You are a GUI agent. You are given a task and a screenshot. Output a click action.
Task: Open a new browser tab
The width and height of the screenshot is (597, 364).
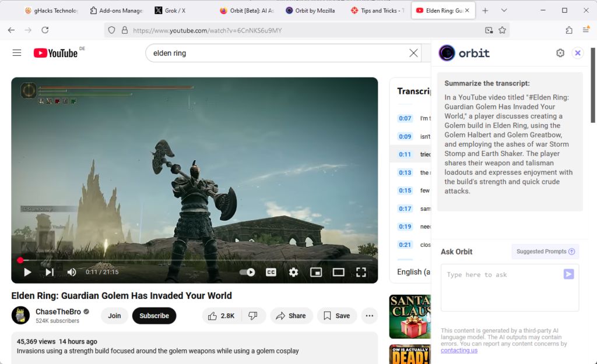(485, 10)
